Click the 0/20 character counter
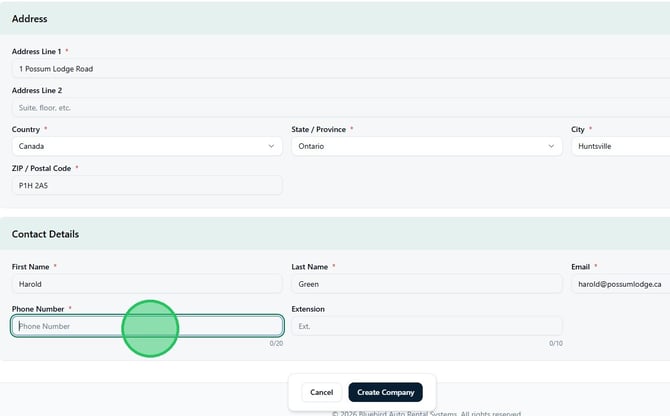Screen dimensions: 670x416 point(276,343)
